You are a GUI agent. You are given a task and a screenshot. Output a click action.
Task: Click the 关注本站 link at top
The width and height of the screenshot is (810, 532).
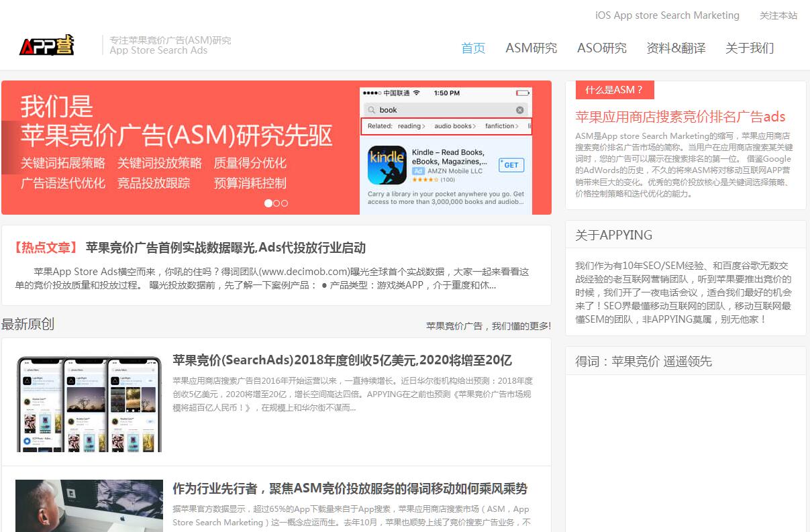pyautogui.click(x=778, y=15)
